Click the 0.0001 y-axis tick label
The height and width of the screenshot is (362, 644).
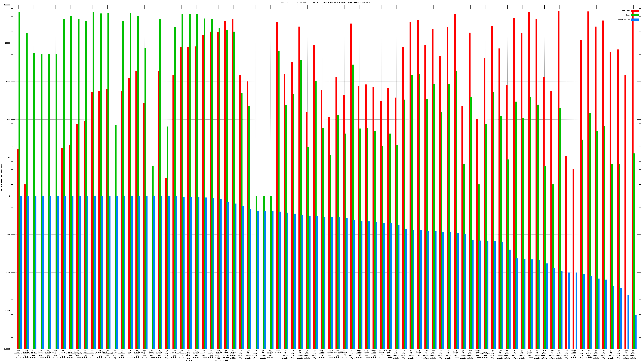click(7, 349)
